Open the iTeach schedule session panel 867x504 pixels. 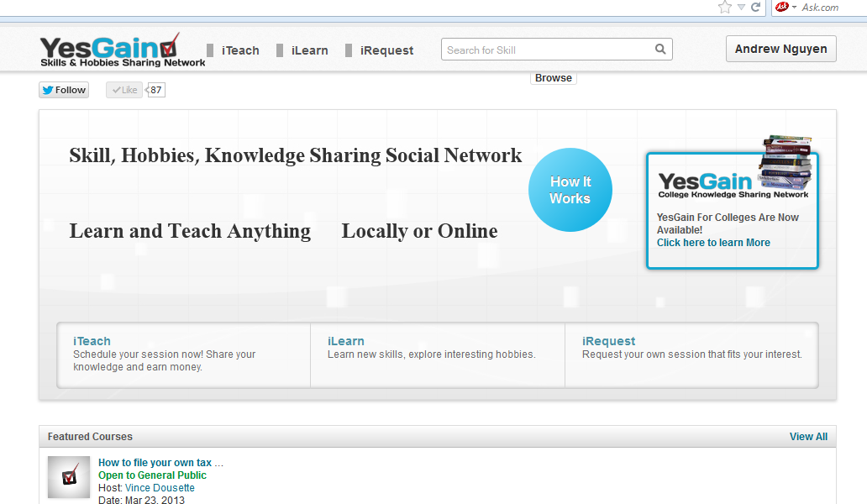pos(184,354)
